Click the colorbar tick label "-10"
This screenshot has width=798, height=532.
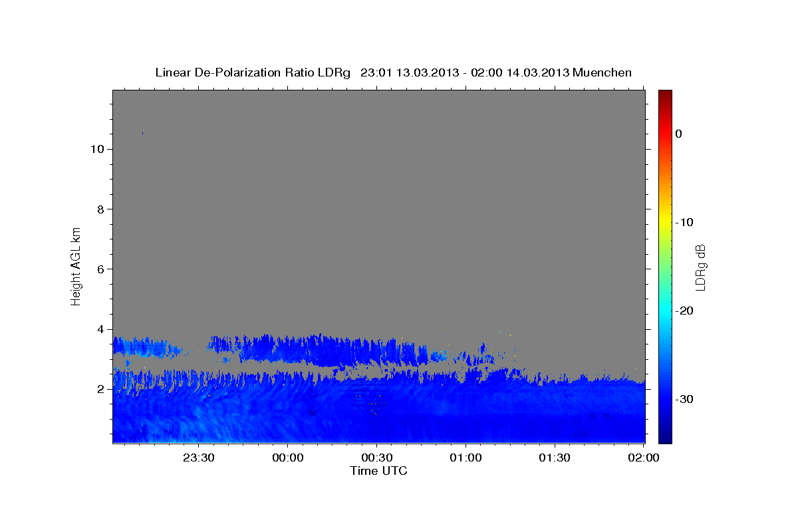point(684,222)
